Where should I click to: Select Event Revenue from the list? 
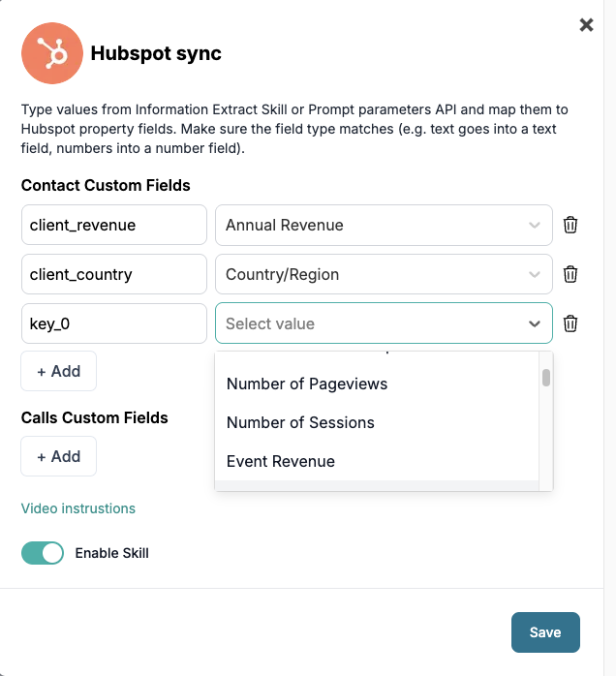(281, 461)
